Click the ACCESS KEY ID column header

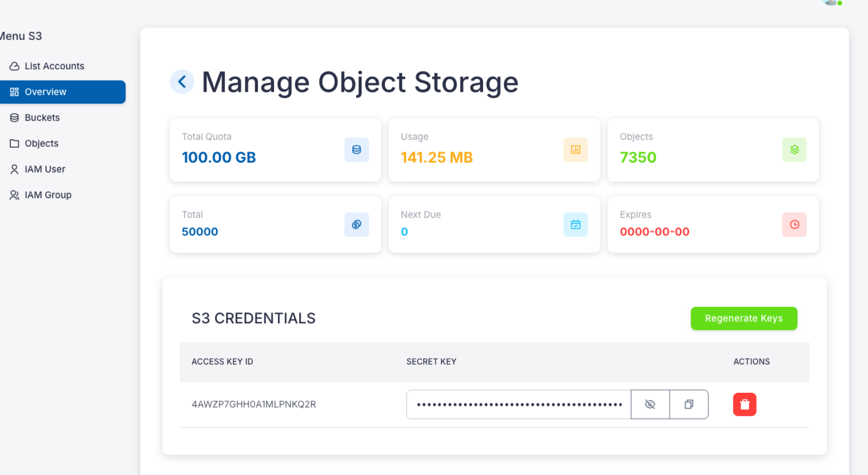pyautogui.click(x=222, y=362)
